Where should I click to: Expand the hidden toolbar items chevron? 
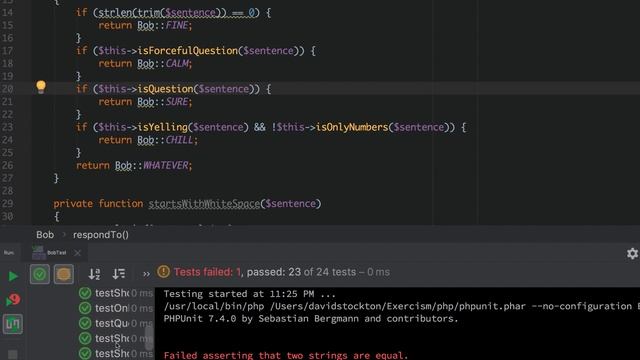146,274
